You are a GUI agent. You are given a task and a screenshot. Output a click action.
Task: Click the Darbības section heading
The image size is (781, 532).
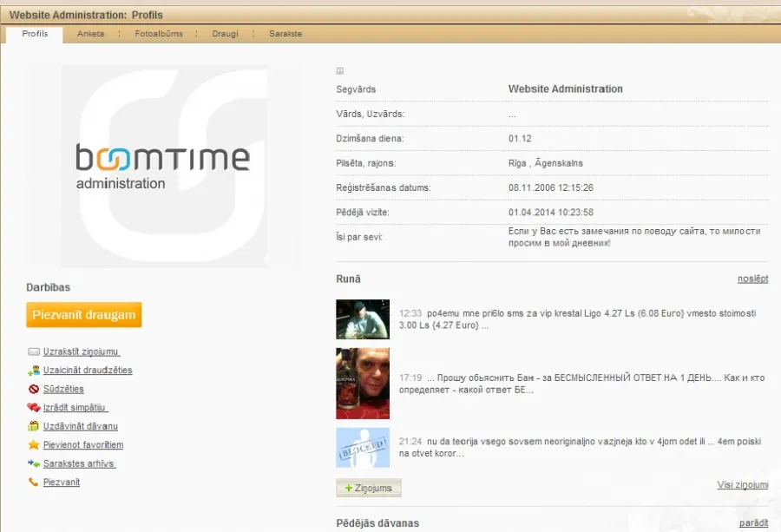coord(49,287)
